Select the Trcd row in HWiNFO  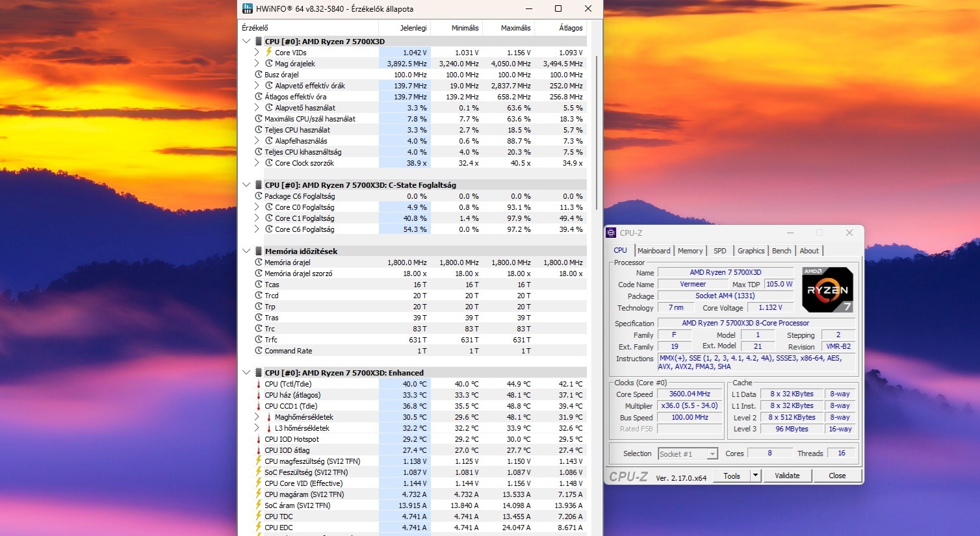[413, 296]
